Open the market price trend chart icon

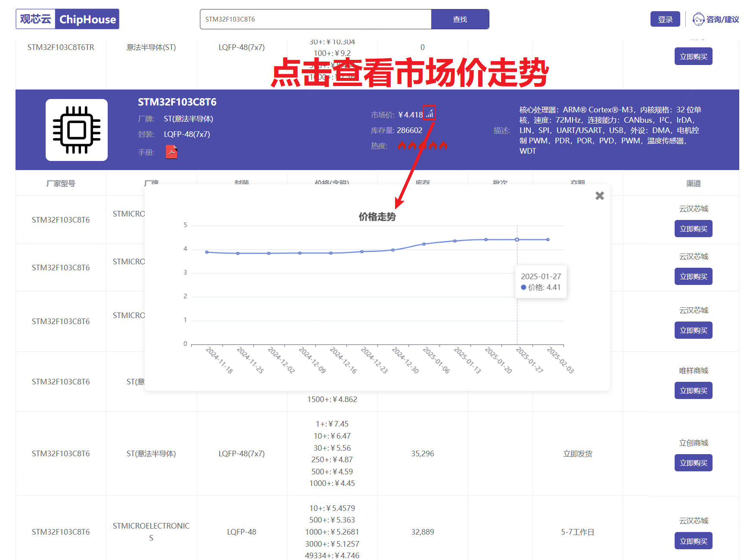(x=430, y=114)
